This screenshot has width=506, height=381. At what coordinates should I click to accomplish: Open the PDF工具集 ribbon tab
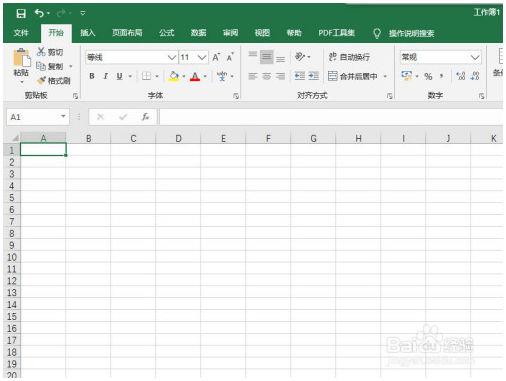coord(336,33)
